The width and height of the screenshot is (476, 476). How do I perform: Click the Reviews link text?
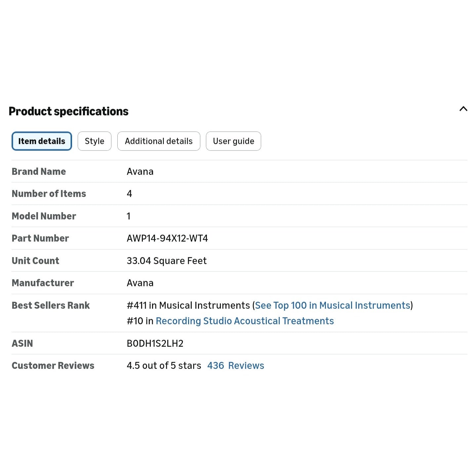[246, 366]
